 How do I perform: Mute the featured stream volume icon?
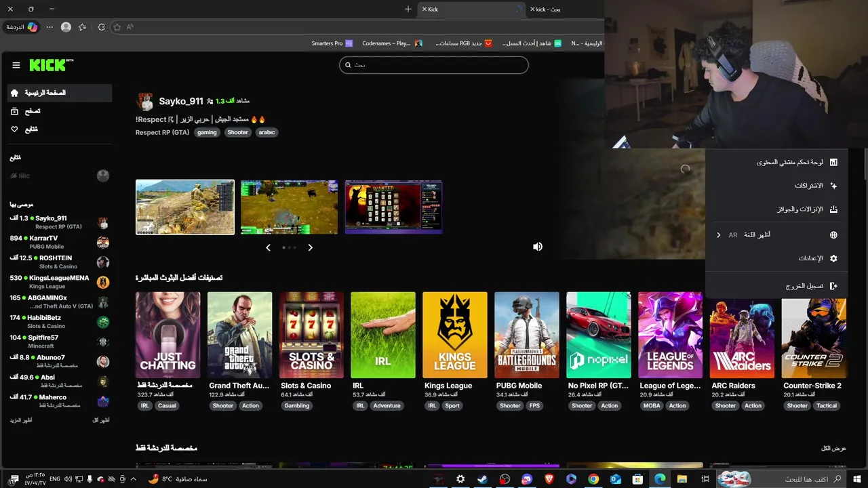[538, 247]
